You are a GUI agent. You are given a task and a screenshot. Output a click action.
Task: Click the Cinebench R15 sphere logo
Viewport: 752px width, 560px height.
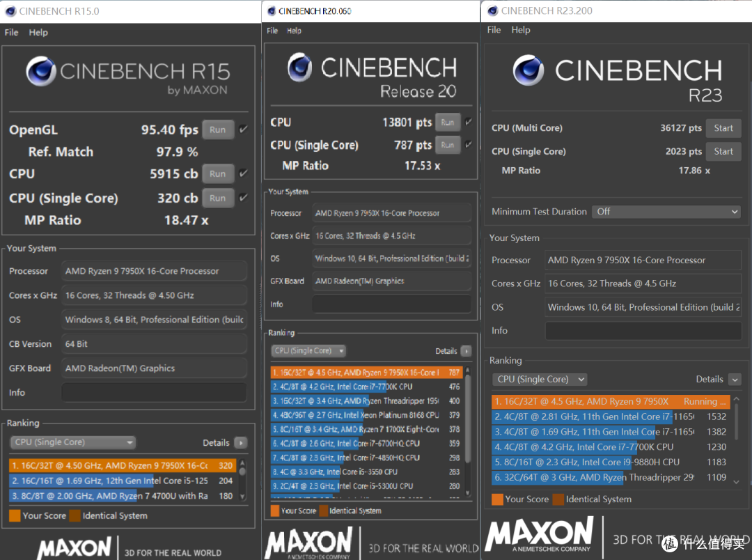[x=41, y=71]
